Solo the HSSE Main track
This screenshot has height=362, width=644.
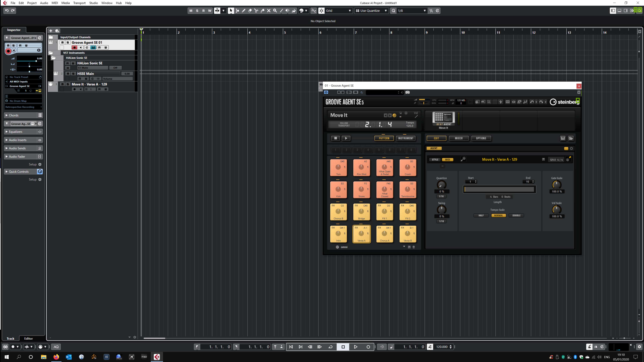[x=73, y=74]
